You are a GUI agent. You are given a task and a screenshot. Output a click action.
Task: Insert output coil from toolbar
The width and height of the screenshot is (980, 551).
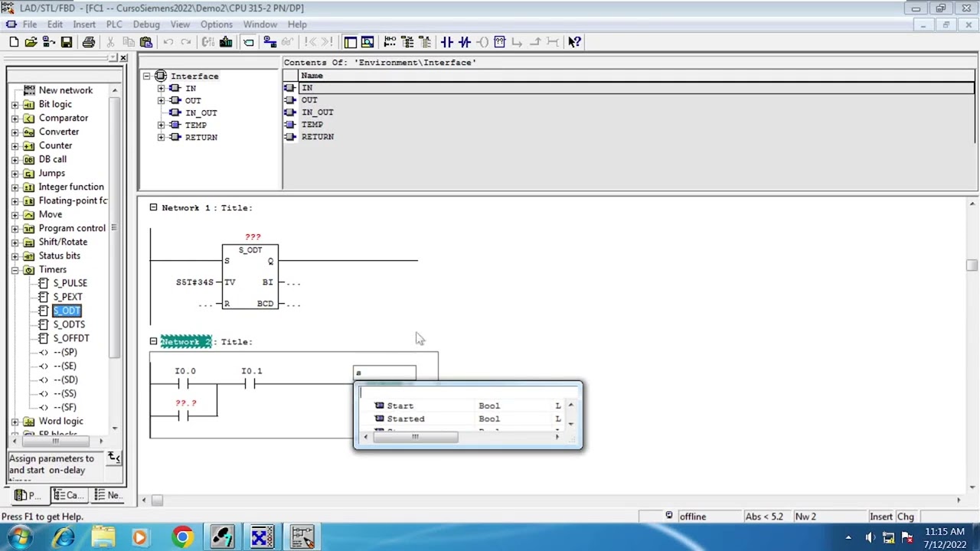[482, 42]
